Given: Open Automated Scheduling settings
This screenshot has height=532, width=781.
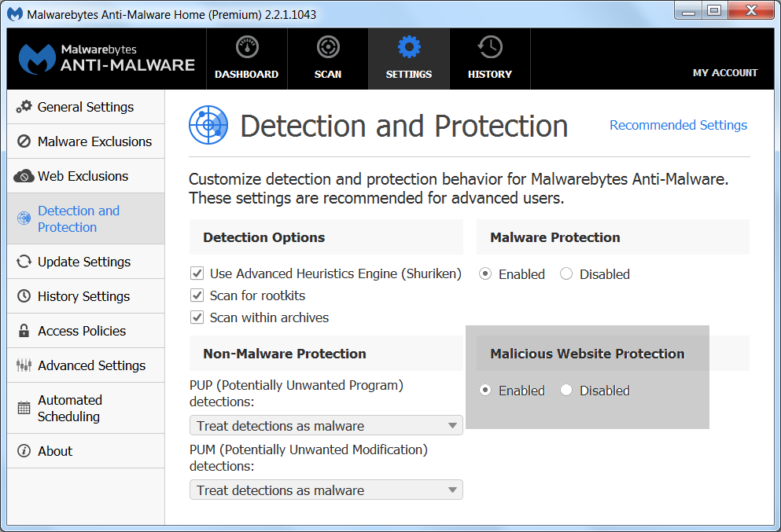Looking at the screenshot, I should pos(86,408).
